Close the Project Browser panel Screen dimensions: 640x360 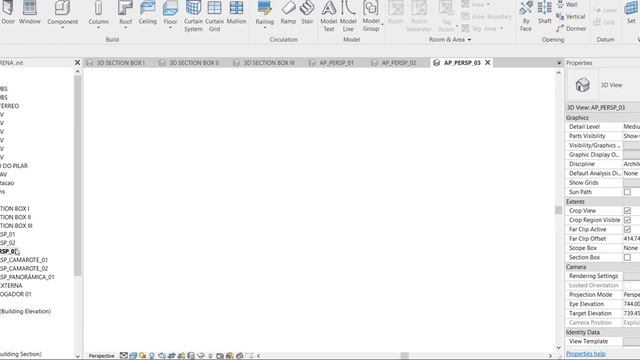tap(78, 62)
